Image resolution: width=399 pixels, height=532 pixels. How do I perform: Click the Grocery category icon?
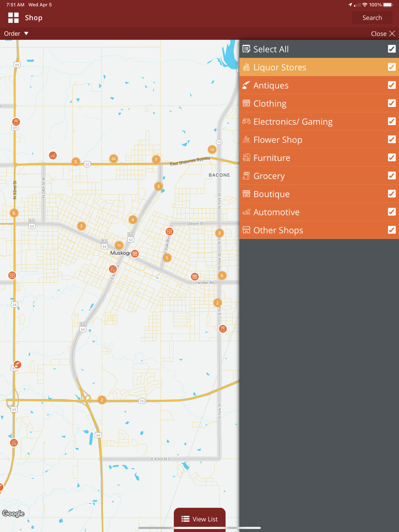pyautogui.click(x=247, y=175)
